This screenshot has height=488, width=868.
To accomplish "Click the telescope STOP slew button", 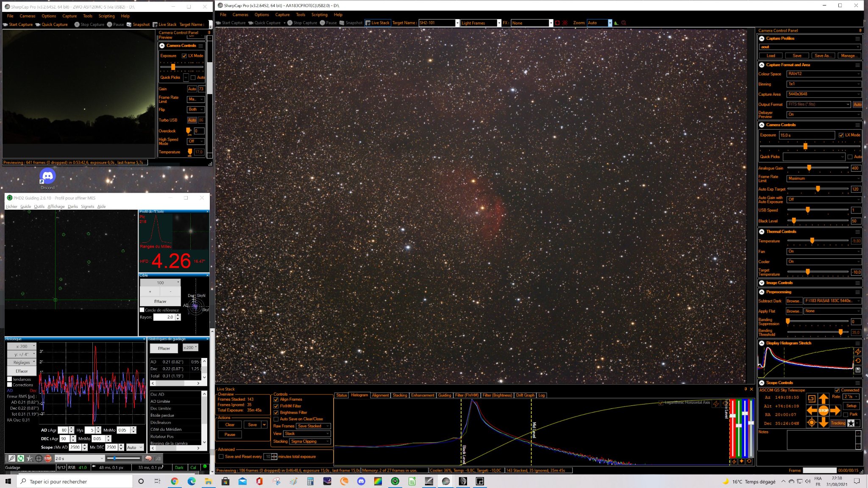I will [823, 410].
